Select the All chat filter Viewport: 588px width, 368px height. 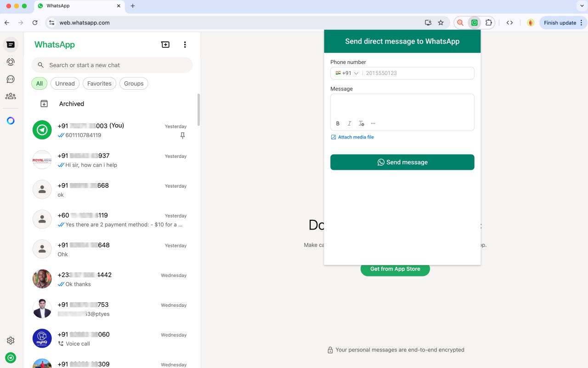coord(40,83)
